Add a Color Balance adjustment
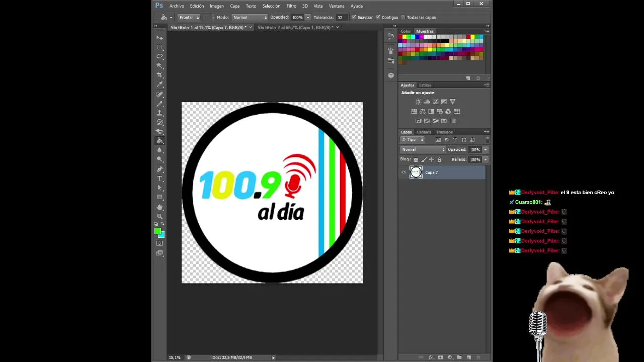 tap(423, 111)
